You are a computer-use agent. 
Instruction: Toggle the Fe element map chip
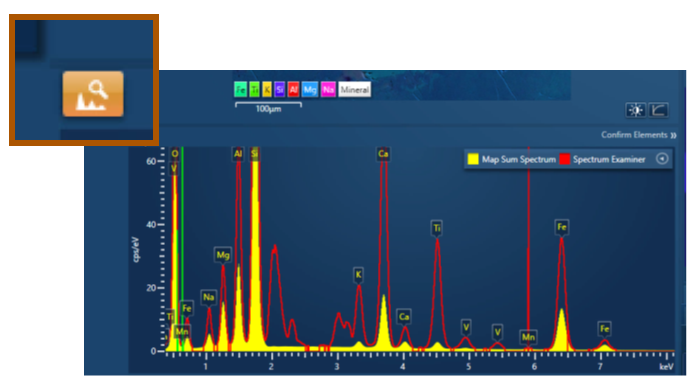pyautogui.click(x=240, y=90)
